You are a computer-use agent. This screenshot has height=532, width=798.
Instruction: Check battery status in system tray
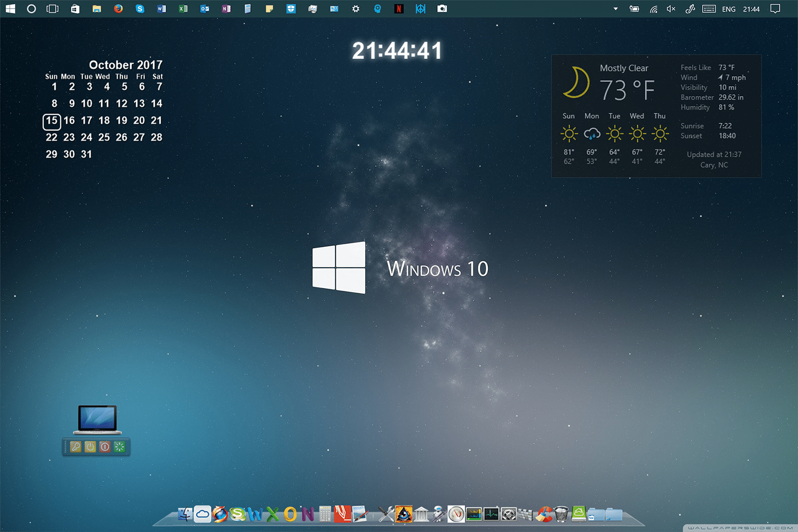click(x=634, y=8)
